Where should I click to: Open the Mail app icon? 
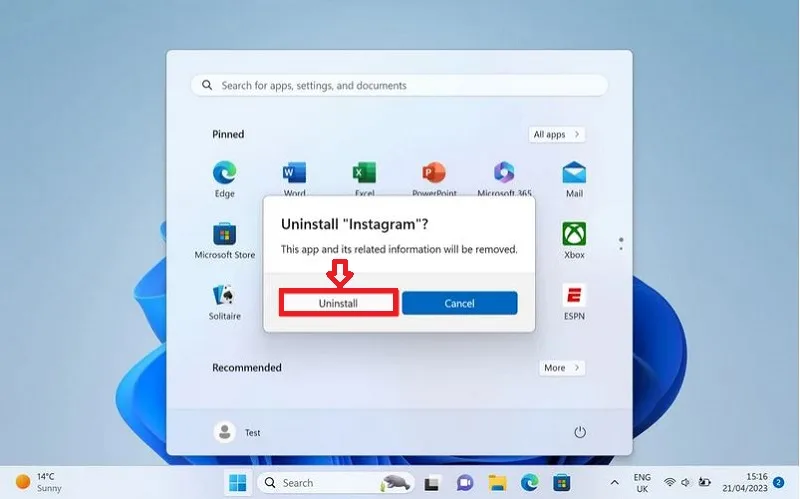(x=574, y=179)
